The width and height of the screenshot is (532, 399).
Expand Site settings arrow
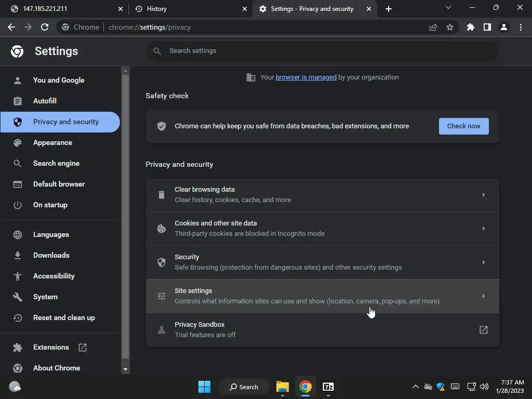click(484, 296)
